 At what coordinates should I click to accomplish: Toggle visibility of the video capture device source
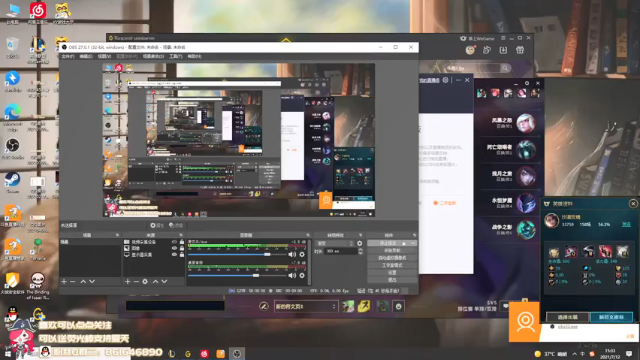174,242
